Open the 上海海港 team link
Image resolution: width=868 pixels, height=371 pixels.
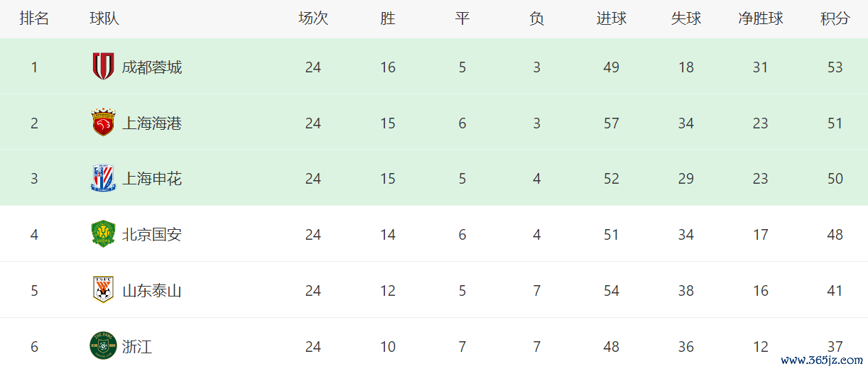click(x=152, y=123)
